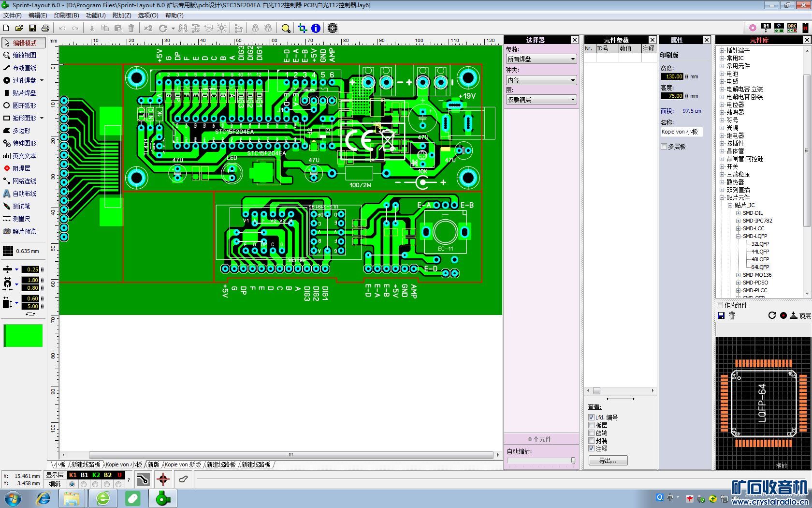Screen dimensions: 812x508
Task: Select the K2 edit layer radio button
Action: tap(95, 484)
